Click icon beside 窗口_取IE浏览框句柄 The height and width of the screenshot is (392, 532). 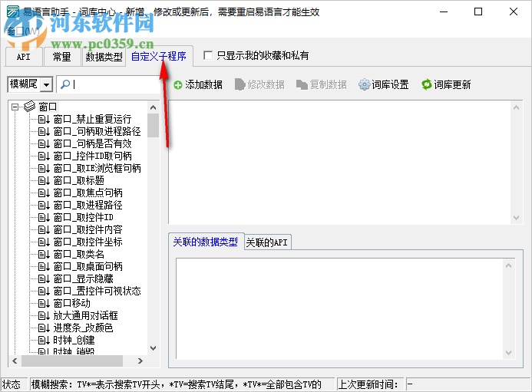pyautogui.click(x=44, y=168)
